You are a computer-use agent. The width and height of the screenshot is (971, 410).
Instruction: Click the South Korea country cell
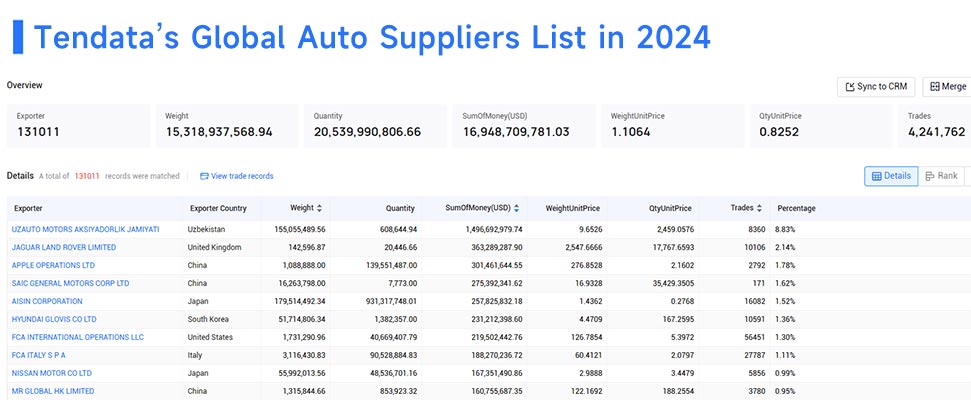tap(208, 319)
